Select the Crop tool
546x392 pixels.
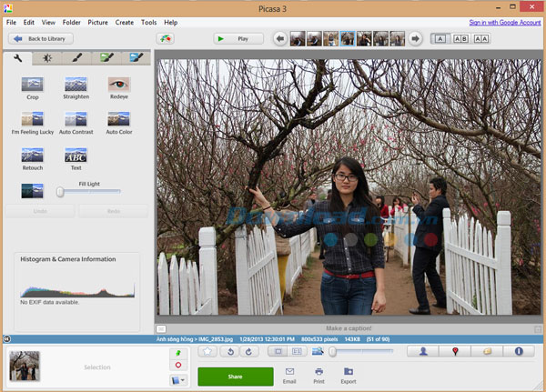[x=33, y=84]
